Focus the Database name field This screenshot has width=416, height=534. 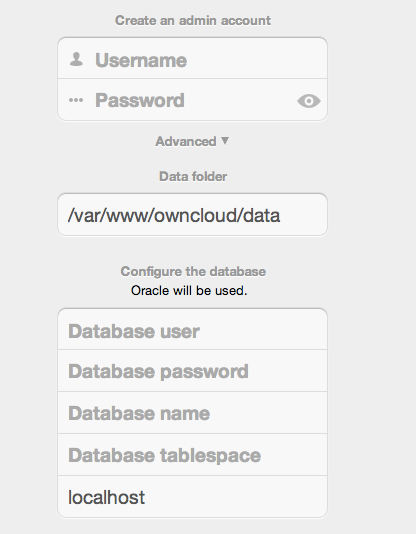(x=192, y=413)
